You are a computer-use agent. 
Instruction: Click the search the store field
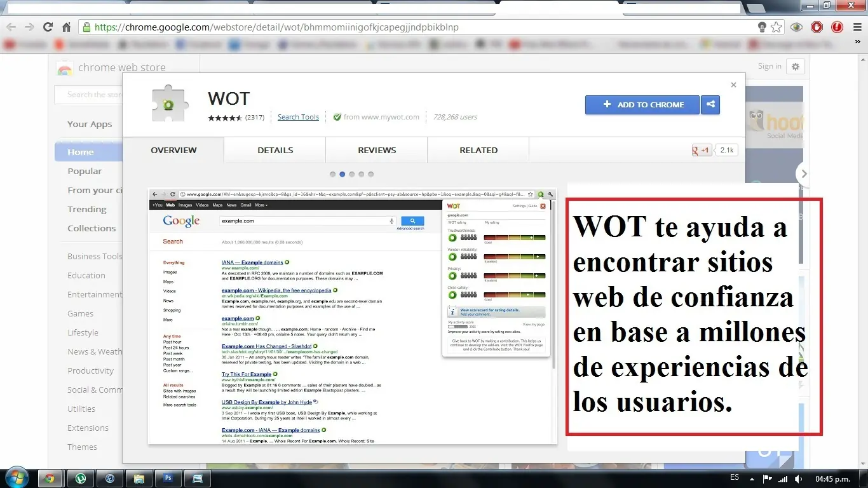tap(88, 95)
